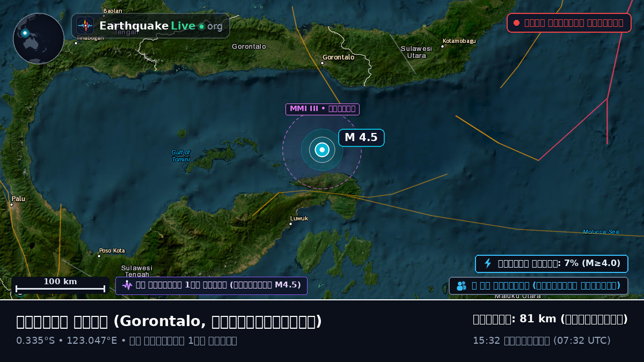Click the Molucca Sea label

601,232
